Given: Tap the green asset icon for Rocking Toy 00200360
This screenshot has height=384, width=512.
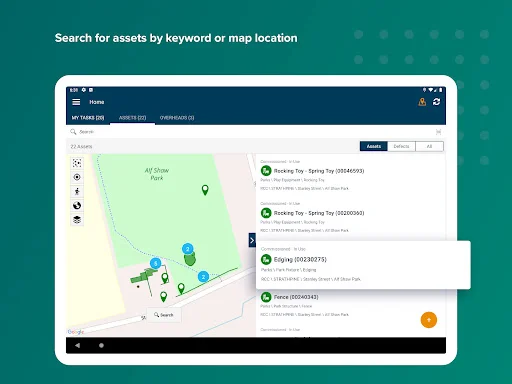Looking at the screenshot, I should pos(266,213).
